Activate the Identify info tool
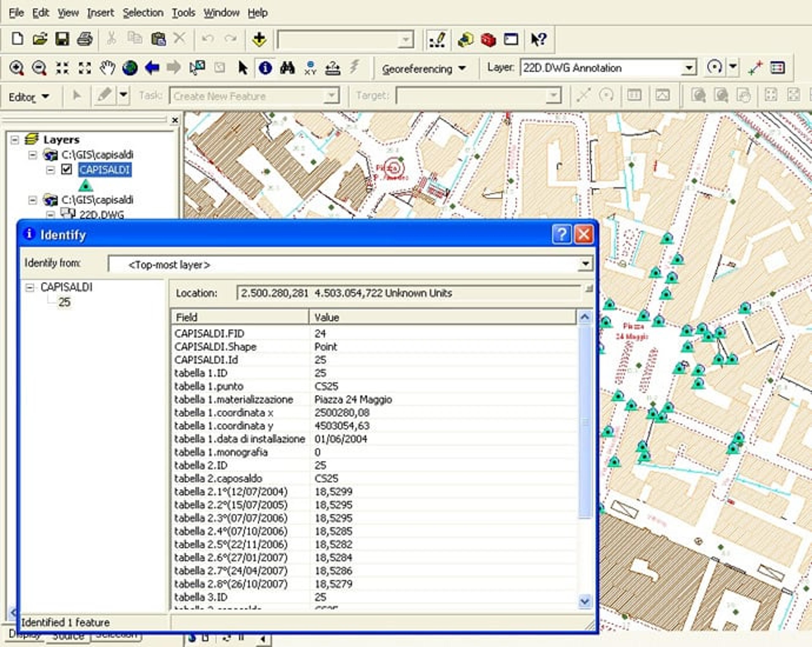The image size is (812, 647). pyautogui.click(x=265, y=68)
